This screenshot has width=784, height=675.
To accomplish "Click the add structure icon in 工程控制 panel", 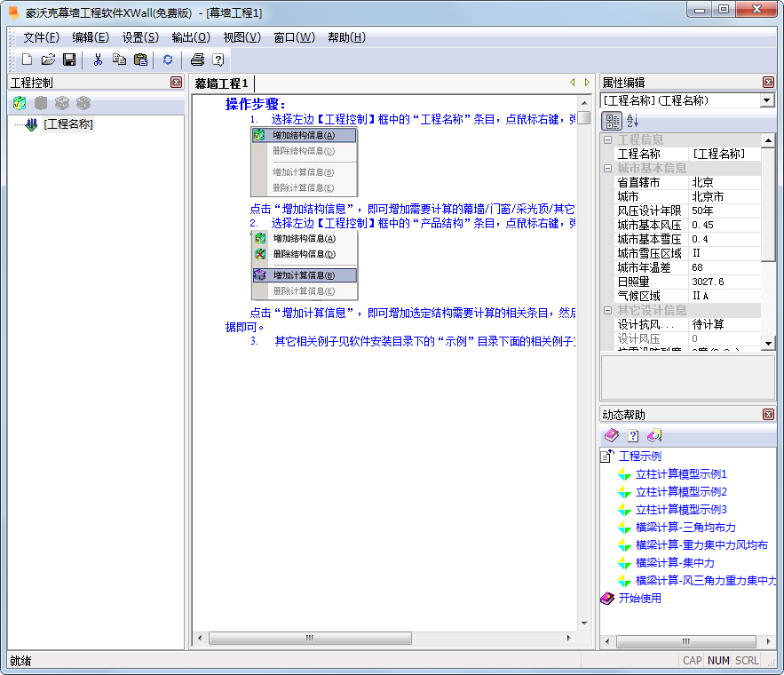I will tap(20, 103).
